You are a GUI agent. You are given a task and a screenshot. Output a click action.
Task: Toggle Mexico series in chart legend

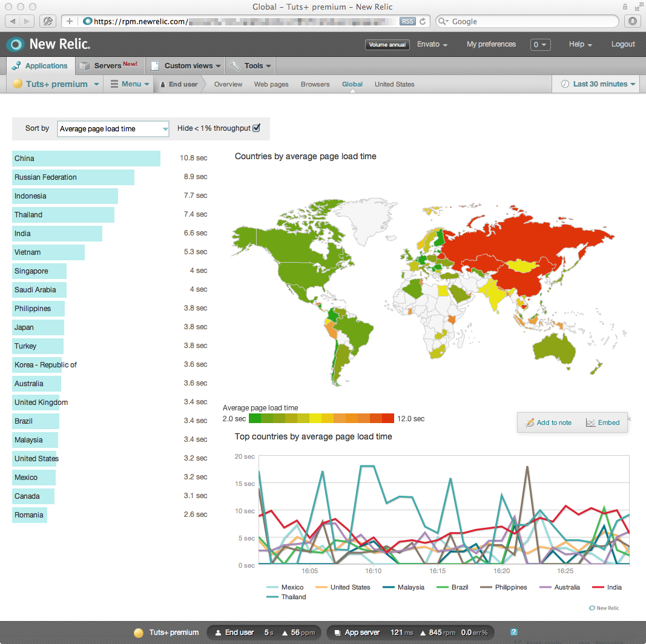[285, 587]
